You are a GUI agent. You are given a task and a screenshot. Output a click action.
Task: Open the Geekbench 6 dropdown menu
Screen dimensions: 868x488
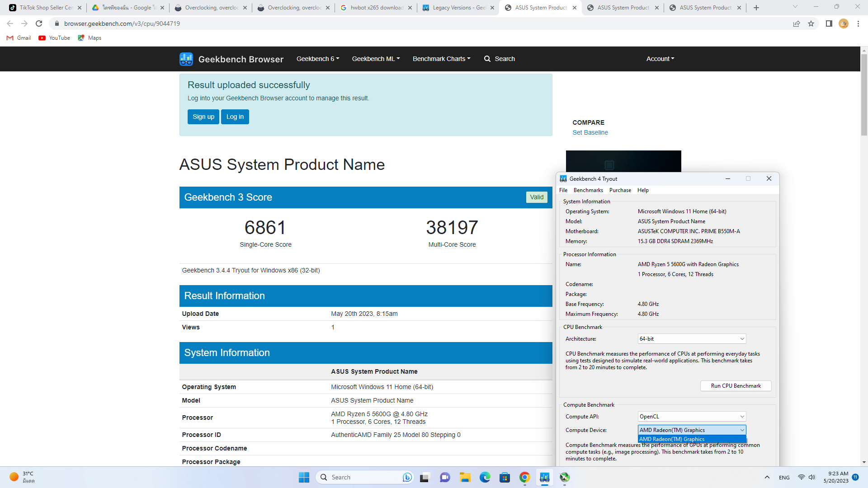318,59
